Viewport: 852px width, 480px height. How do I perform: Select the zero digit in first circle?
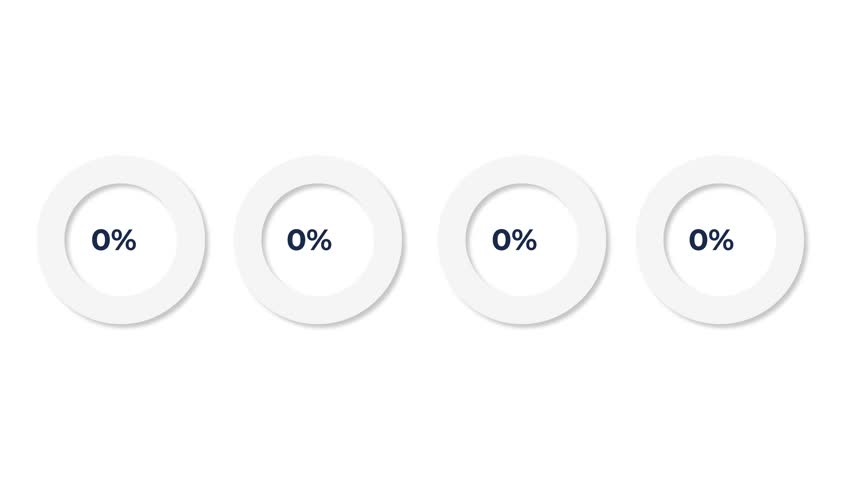(101, 240)
